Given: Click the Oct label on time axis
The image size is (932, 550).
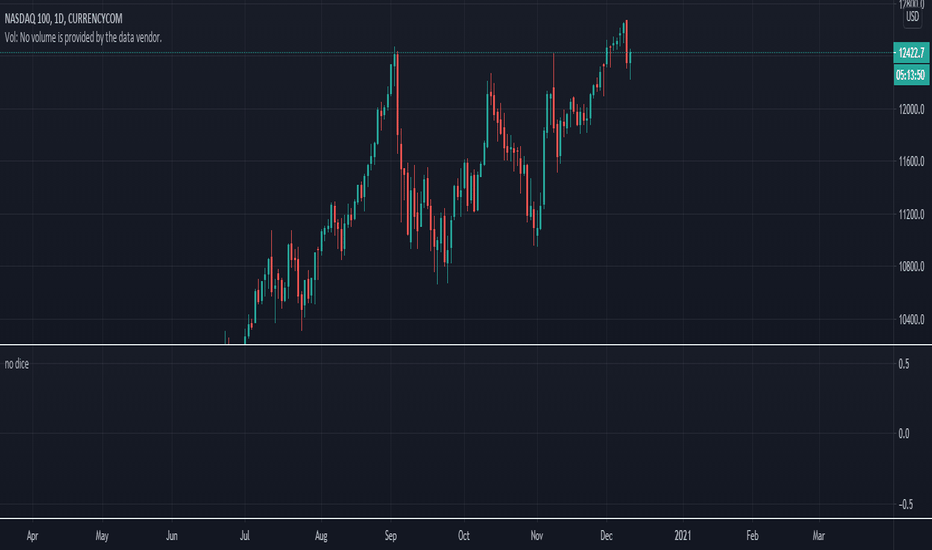Looking at the screenshot, I should pos(464,536).
